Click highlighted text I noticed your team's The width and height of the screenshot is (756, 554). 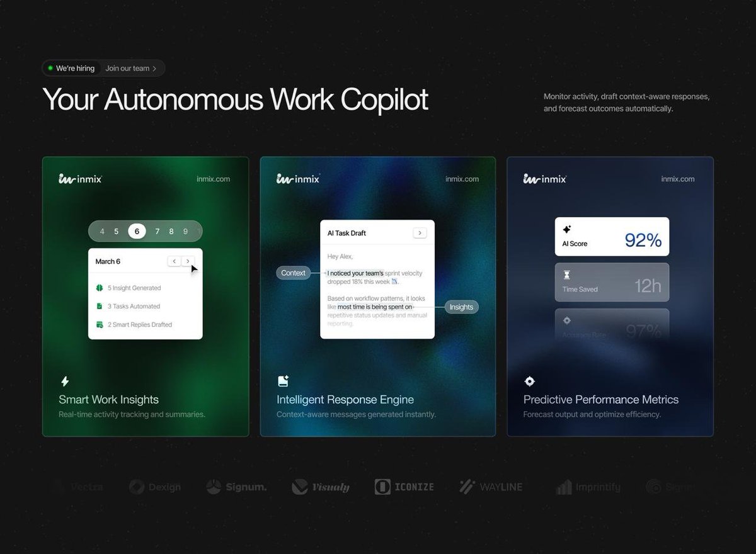pyautogui.click(x=355, y=273)
